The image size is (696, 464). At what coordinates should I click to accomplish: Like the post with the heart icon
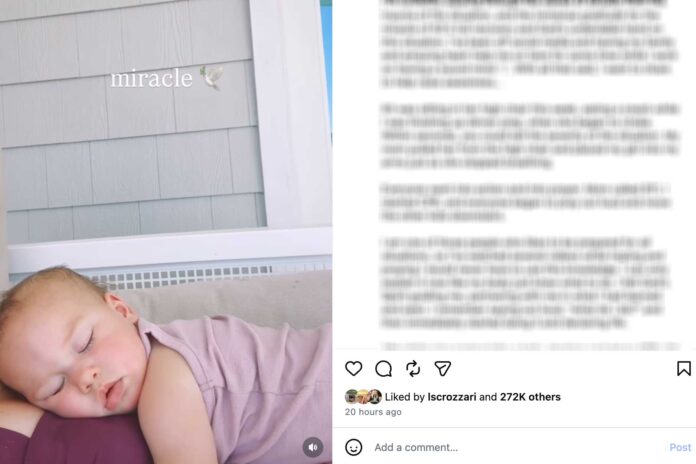(353, 369)
